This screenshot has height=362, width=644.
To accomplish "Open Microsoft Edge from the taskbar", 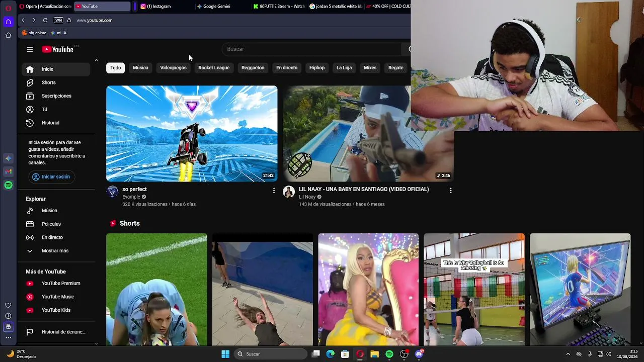I will pos(330,354).
